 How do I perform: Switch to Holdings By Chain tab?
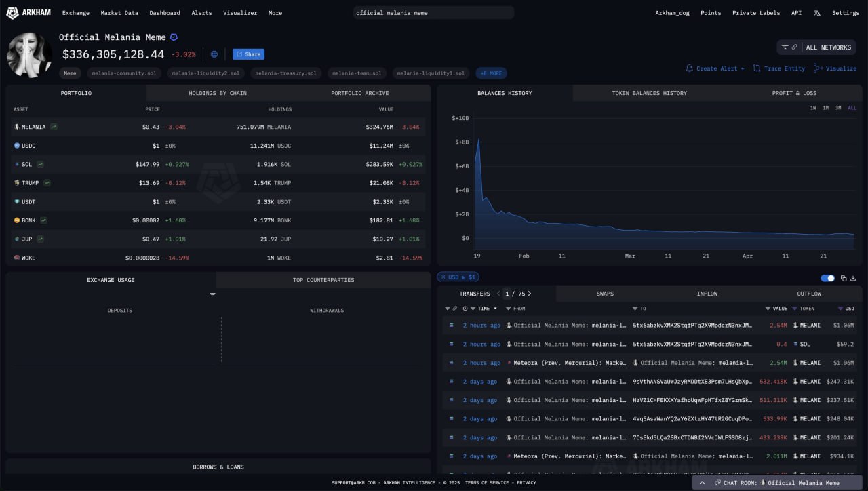(x=218, y=93)
